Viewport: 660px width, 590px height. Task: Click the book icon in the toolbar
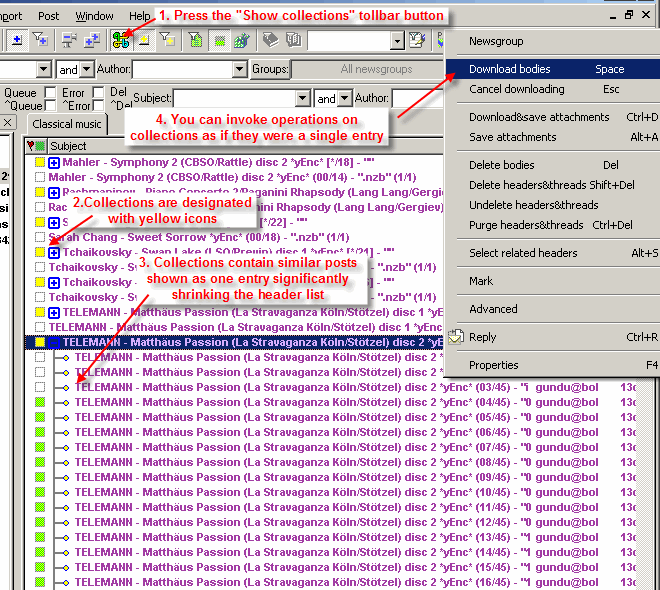[x=271, y=40]
